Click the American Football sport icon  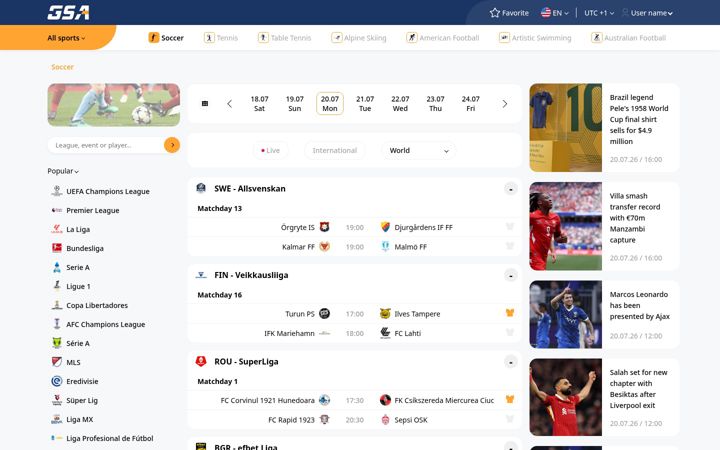412,38
